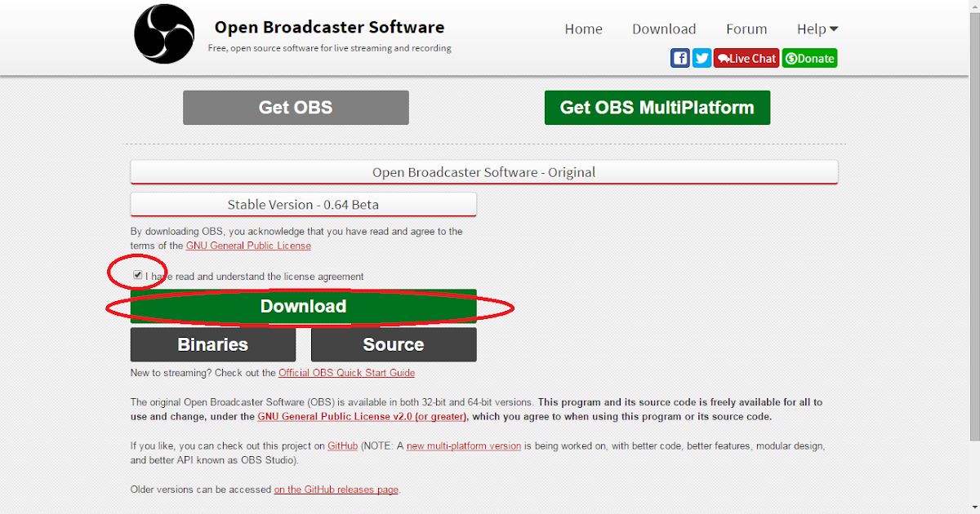The height and width of the screenshot is (514, 980).
Task: Select the Download menu item
Action: 663,29
